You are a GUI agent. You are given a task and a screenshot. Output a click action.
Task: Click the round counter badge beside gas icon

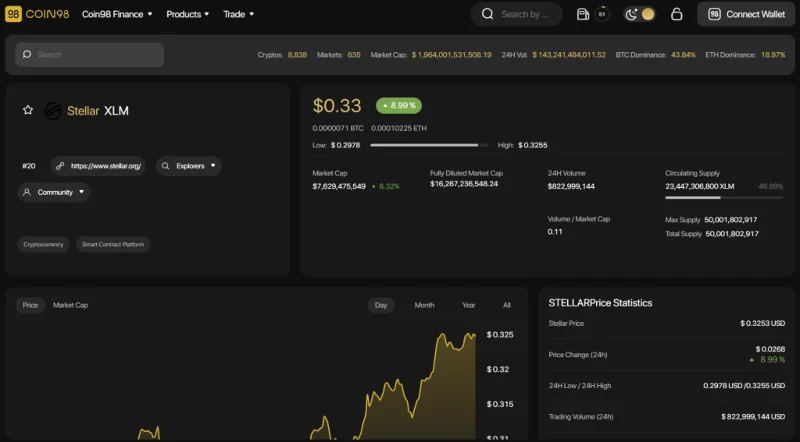[602, 14]
